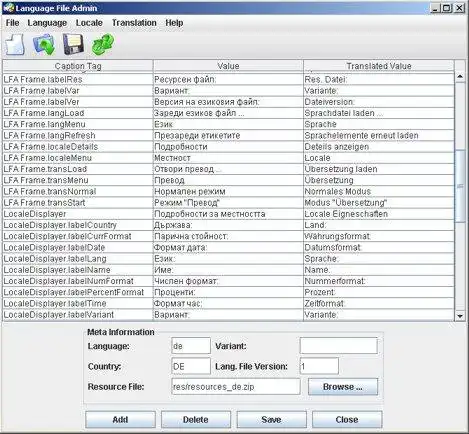Select the LocaleDisplayer.labelCurrFormat caption tag
This screenshot has height=434, width=469.
67,236
